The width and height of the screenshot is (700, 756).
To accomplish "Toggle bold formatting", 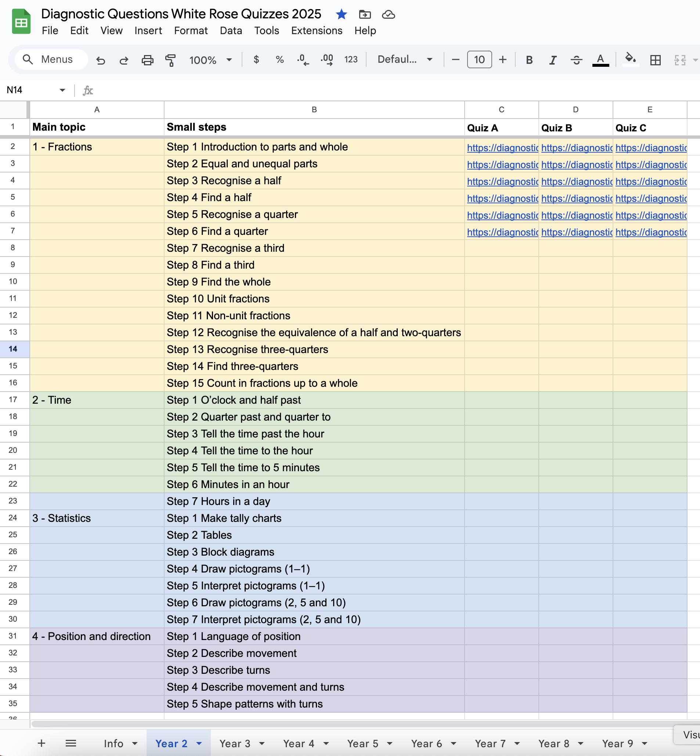I will click(x=530, y=60).
